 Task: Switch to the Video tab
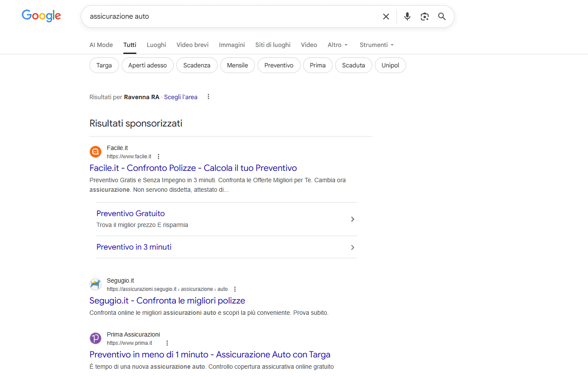coord(309,45)
